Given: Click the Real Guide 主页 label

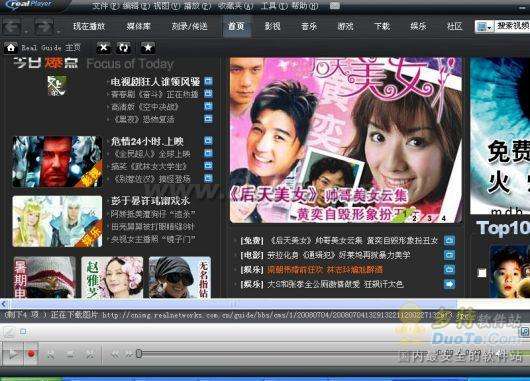Looking at the screenshot, I should click(51, 48).
